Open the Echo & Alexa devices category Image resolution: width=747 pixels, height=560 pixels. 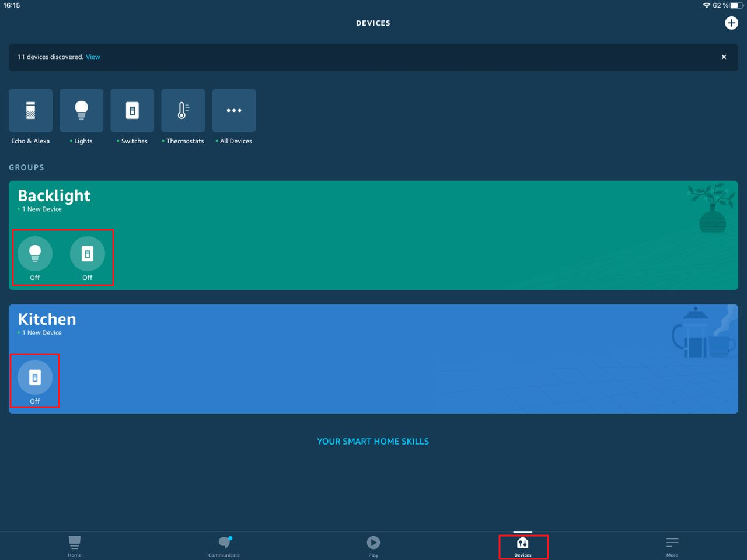[30, 110]
